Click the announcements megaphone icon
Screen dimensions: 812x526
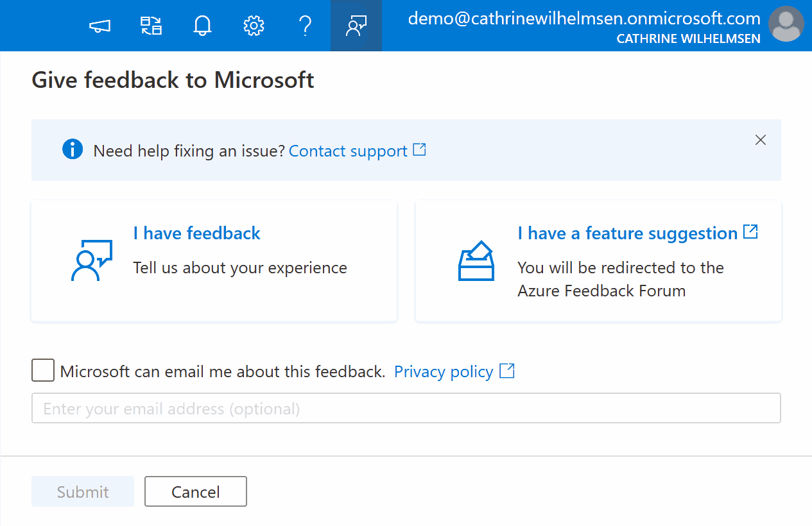pyautogui.click(x=99, y=26)
